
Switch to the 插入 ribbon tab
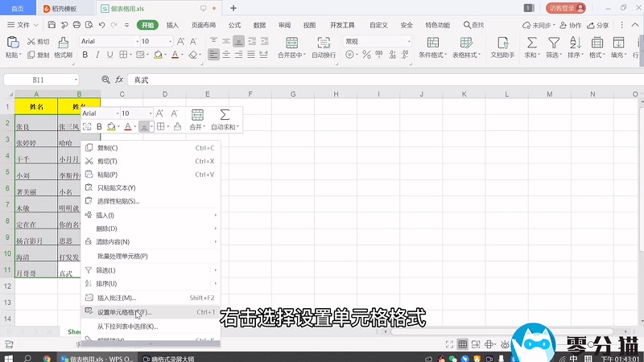click(172, 25)
